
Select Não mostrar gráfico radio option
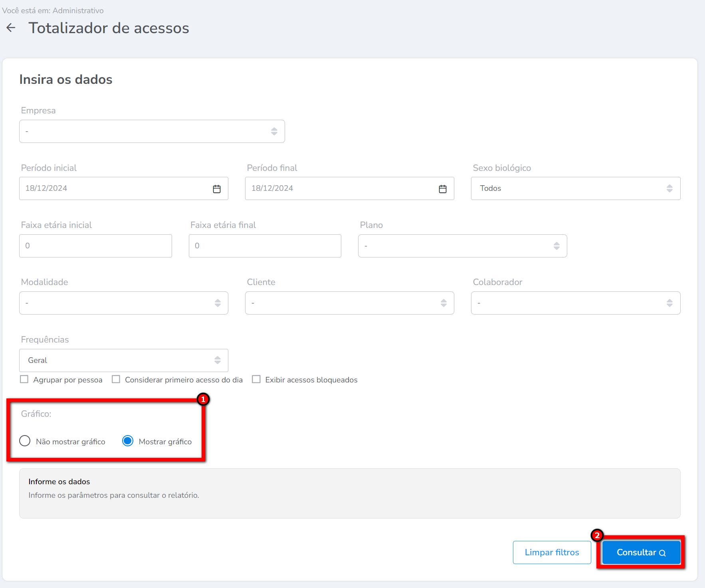(25, 441)
